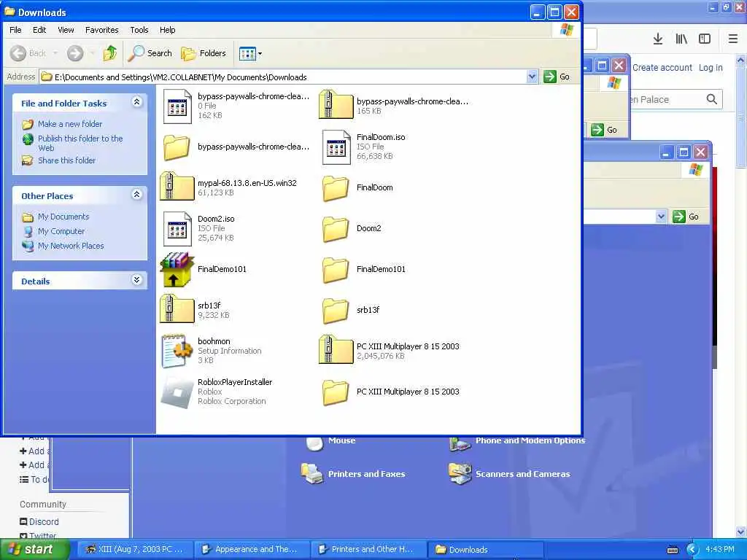The image size is (747, 560).
Task: Click Downloads taskbar button
Action: coord(486,549)
